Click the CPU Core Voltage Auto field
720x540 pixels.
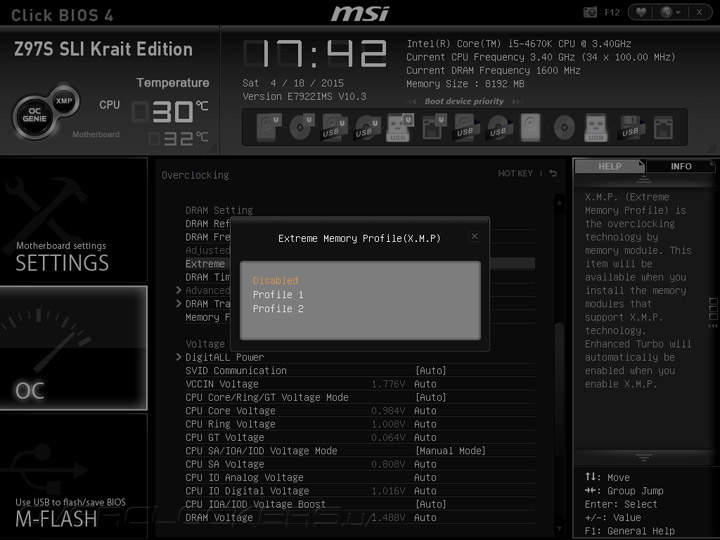pos(425,411)
